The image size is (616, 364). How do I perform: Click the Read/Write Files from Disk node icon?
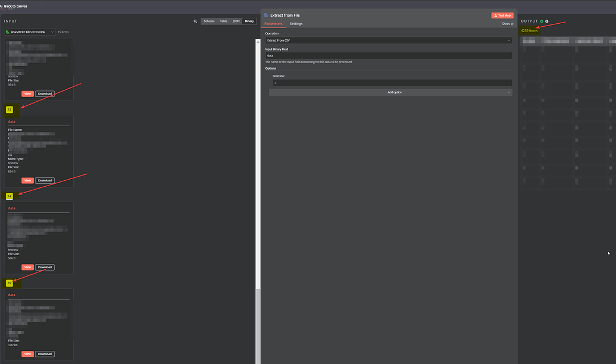(7, 32)
